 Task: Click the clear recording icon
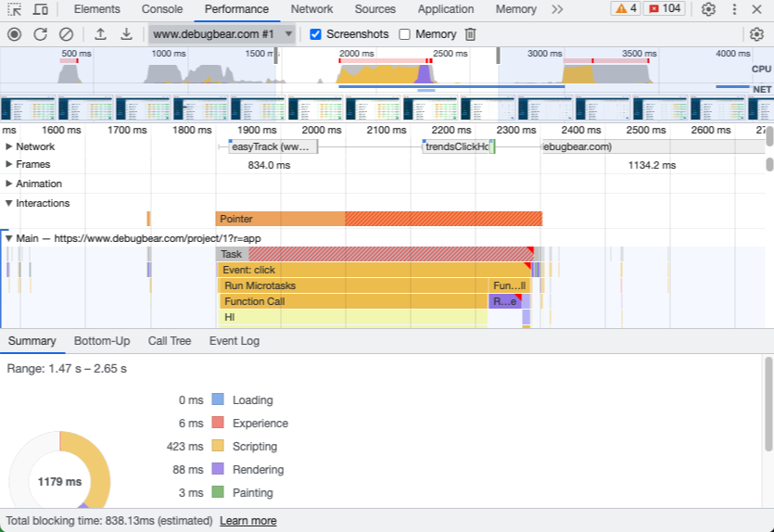pos(66,34)
